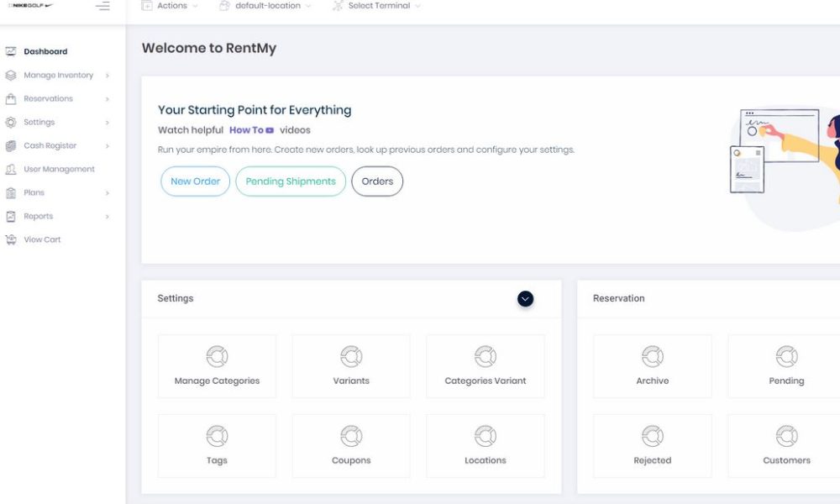Click the Dashboard monitor icon in sidebar
This screenshot has height=504, width=840.
(x=11, y=51)
